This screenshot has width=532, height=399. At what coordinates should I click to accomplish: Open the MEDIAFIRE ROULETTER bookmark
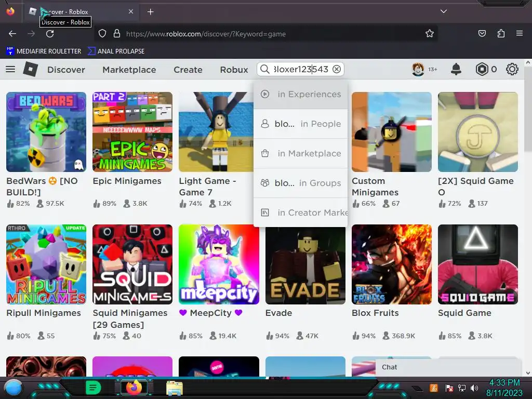click(x=44, y=51)
